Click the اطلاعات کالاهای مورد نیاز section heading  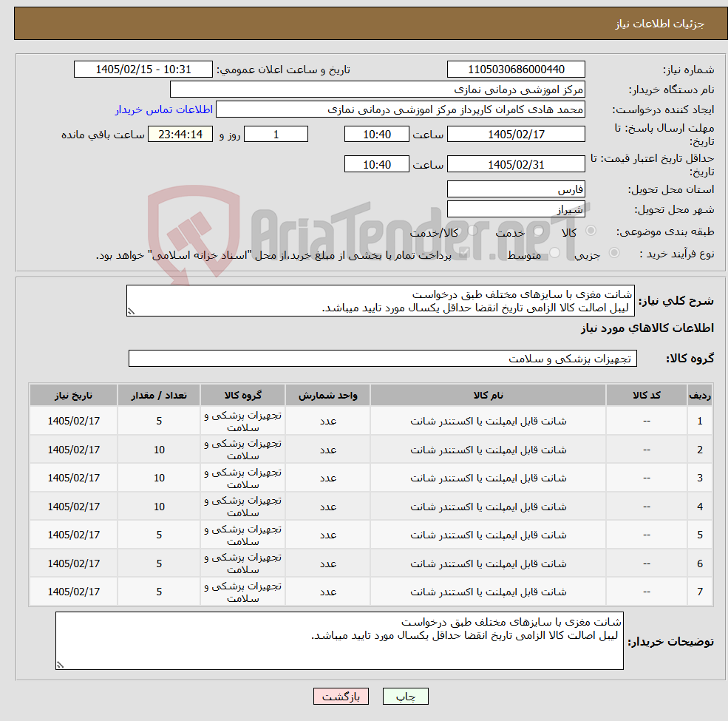point(647,328)
